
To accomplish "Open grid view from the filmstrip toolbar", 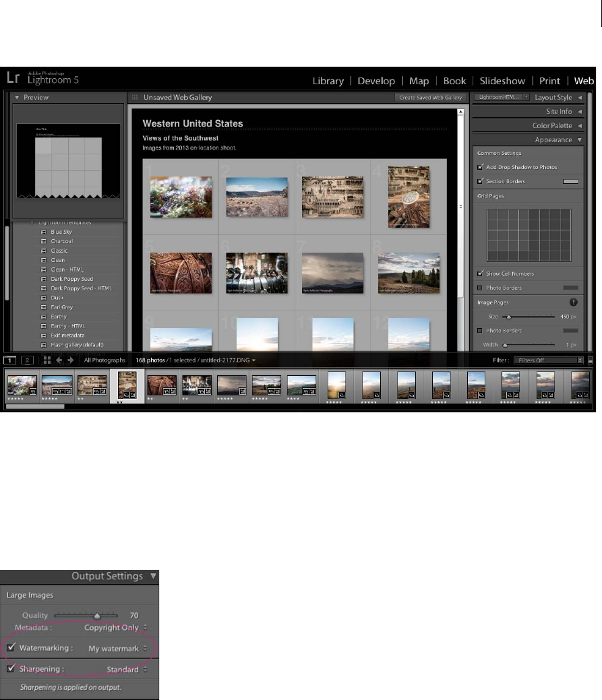I will pyautogui.click(x=47, y=360).
